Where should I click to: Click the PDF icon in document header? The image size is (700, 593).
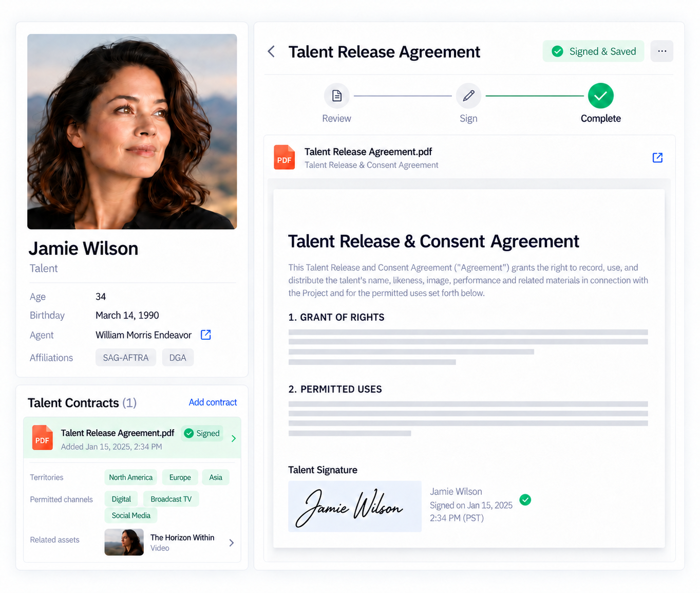[x=284, y=157]
